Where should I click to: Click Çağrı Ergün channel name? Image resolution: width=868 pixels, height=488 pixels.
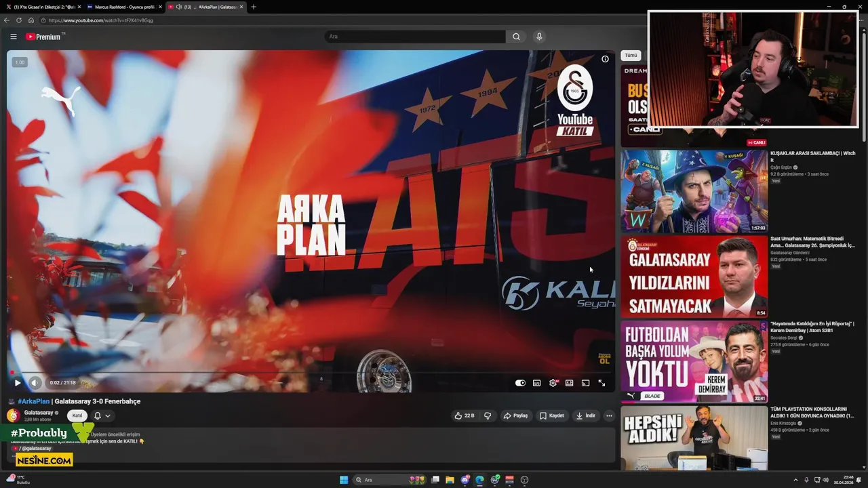[781, 167]
